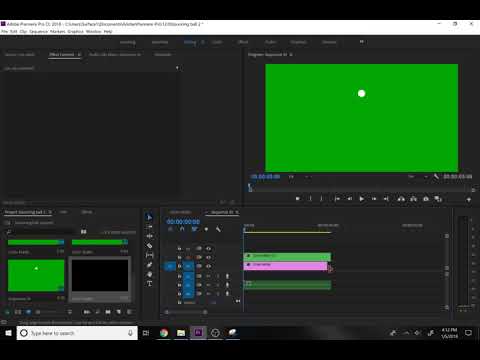
Task: Open the playback resolution dropdown
Action: [x=418, y=177]
